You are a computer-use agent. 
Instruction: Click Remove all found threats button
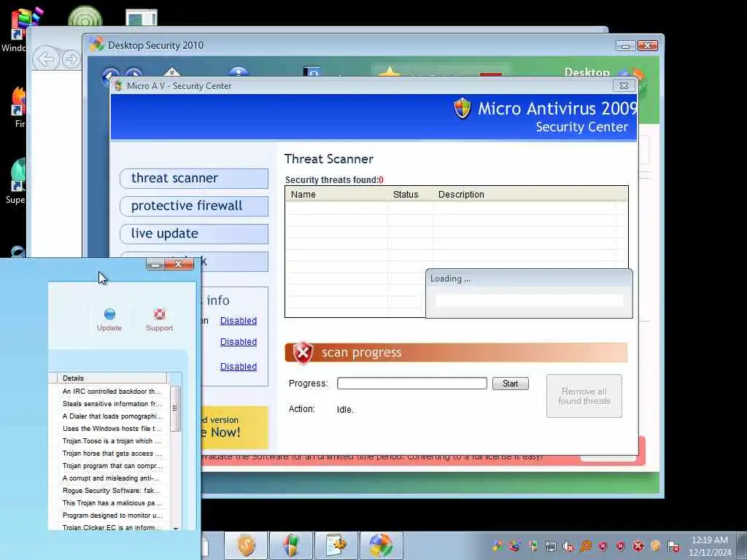click(584, 396)
